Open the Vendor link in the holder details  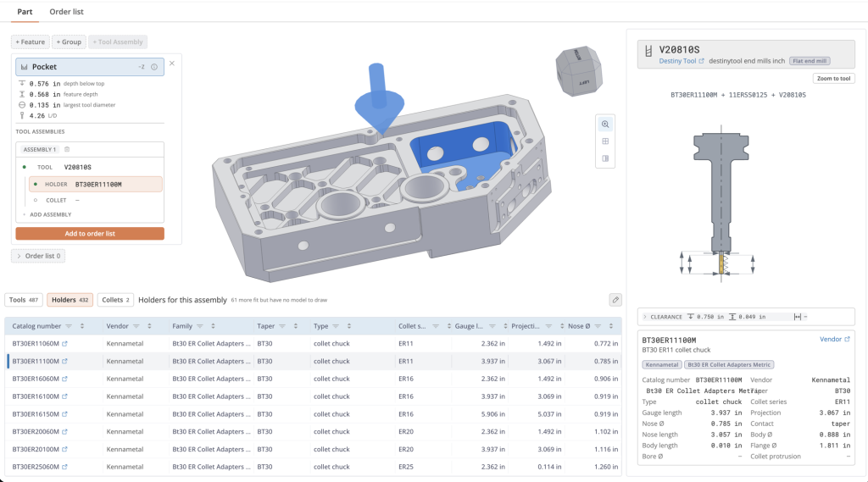pyautogui.click(x=834, y=339)
